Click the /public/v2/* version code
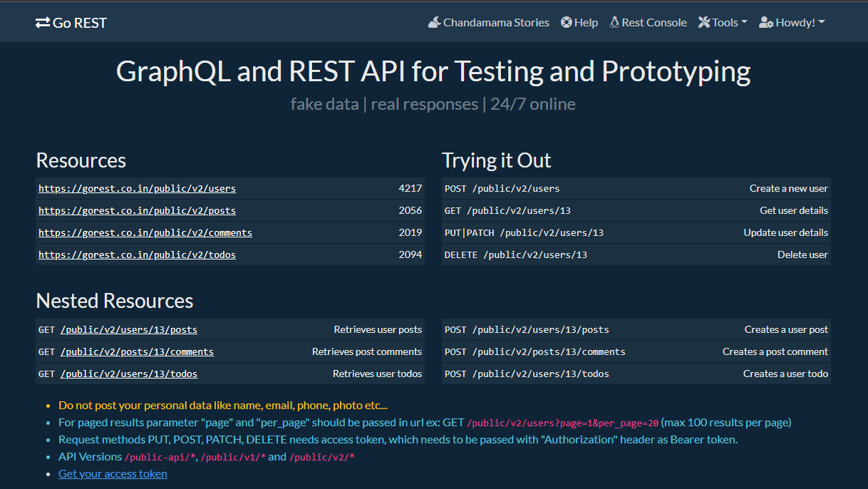Screen dimensions: 868x489 tap(321, 457)
